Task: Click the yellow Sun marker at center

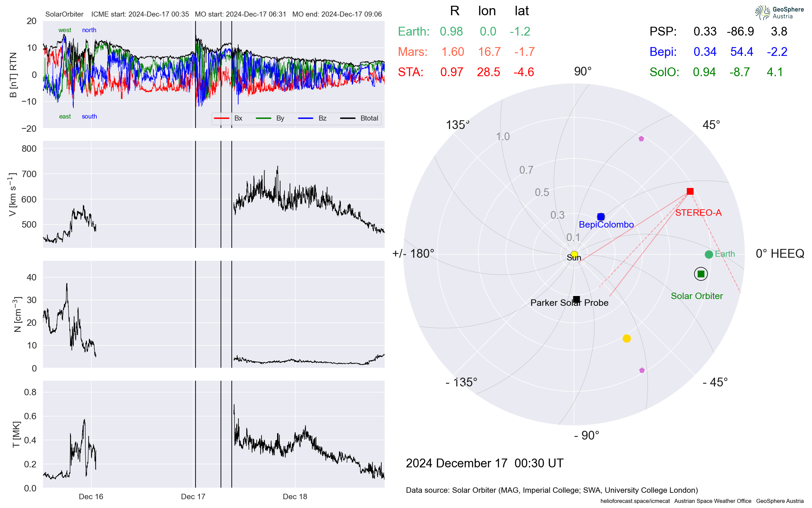Action: [574, 254]
